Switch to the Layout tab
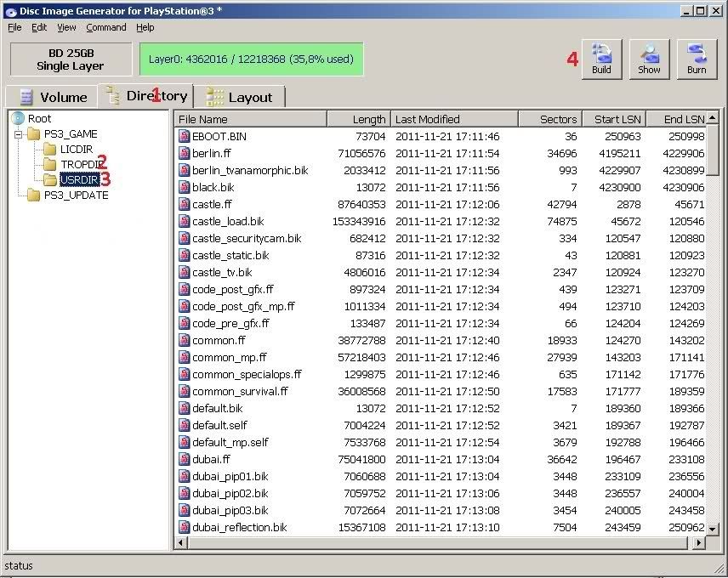Screen dimensions: 728x578 pyautogui.click(x=240, y=97)
